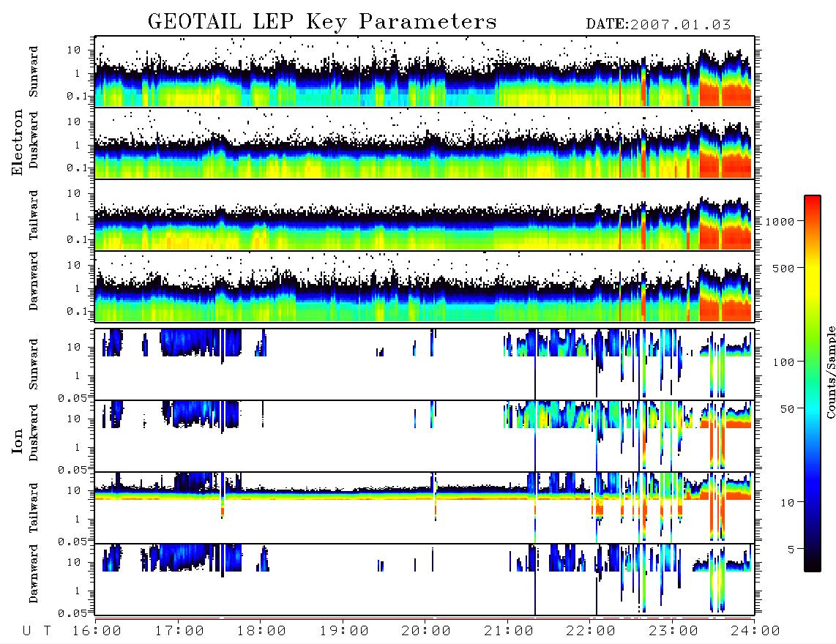
Task: Click the Electron Tailward spectrogram panel
Action: point(425,215)
